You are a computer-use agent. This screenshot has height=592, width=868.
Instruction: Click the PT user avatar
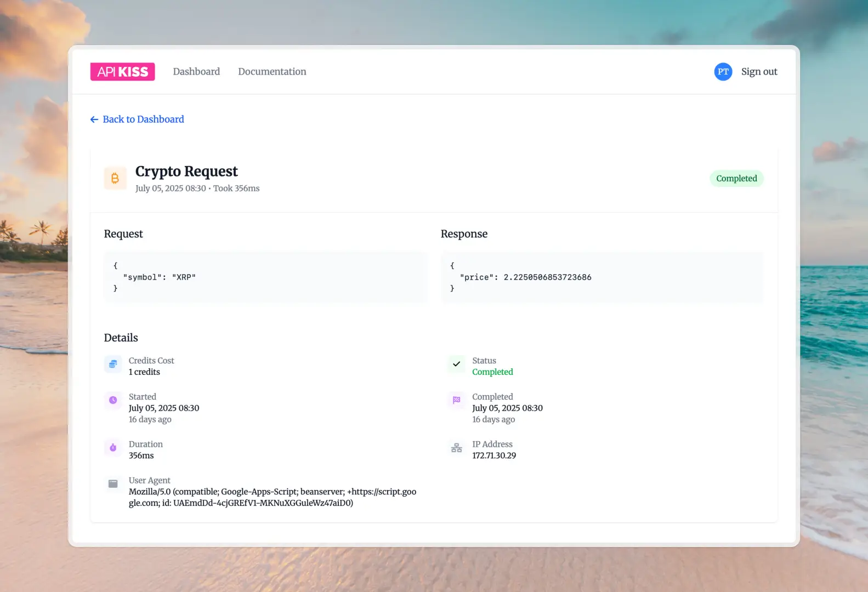[x=723, y=72]
